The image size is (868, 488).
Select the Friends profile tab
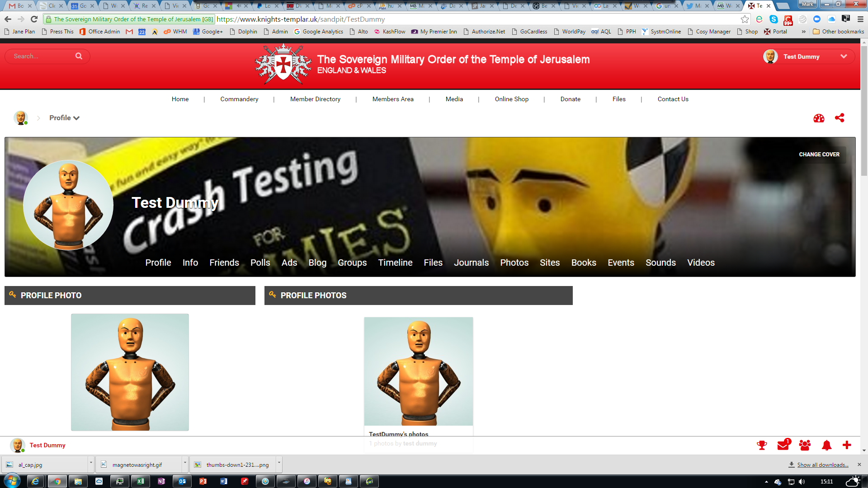(x=224, y=263)
